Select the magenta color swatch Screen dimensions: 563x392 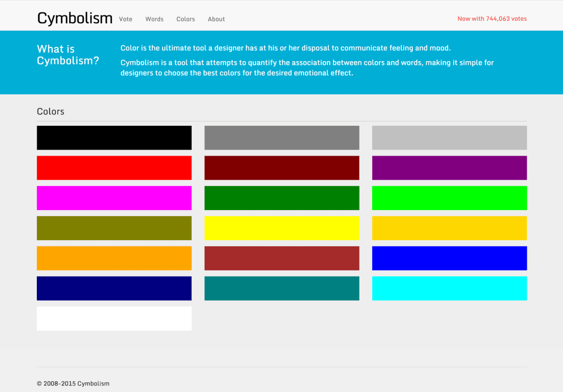point(114,198)
